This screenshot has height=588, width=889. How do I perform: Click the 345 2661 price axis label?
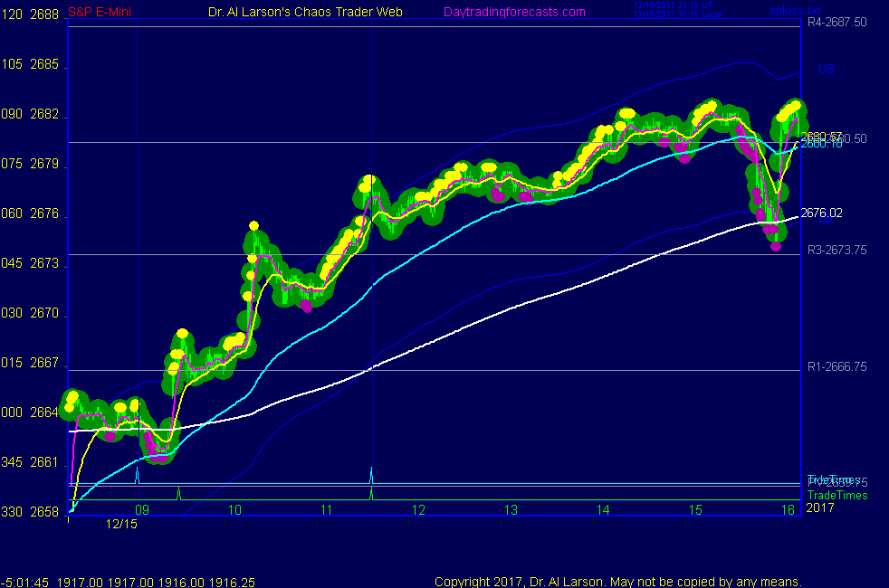(x=30, y=462)
